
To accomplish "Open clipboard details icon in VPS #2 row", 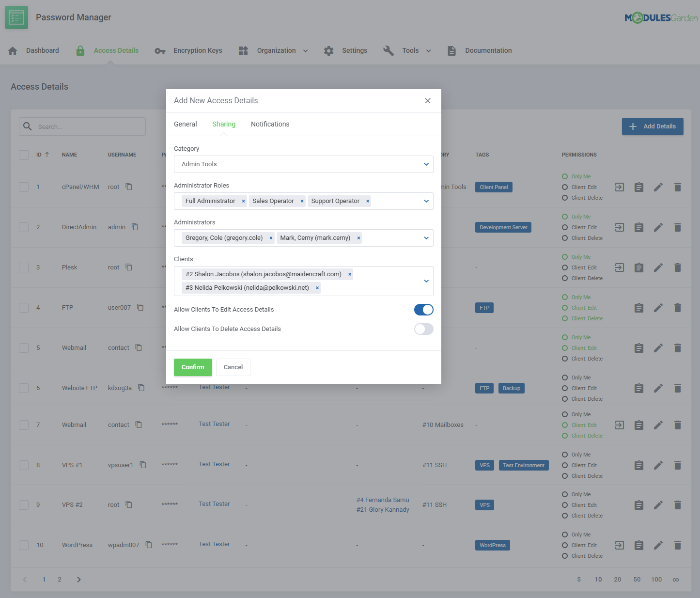I will 639,505.
